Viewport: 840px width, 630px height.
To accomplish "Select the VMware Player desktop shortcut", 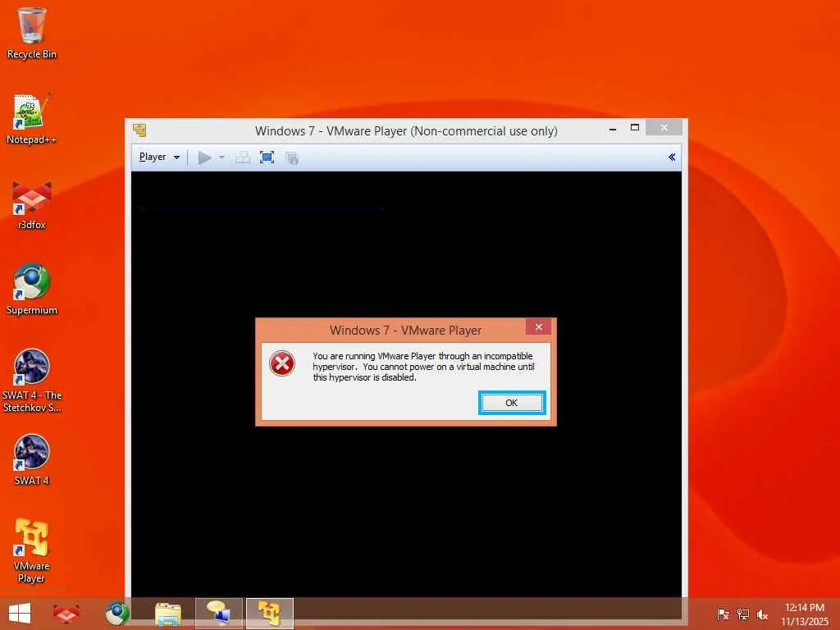I will tap(32, 550).
